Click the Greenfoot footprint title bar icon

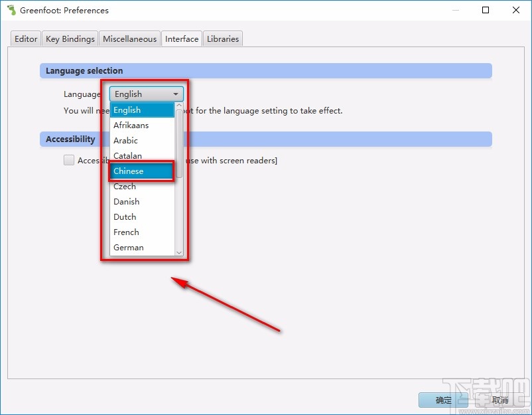11,10
